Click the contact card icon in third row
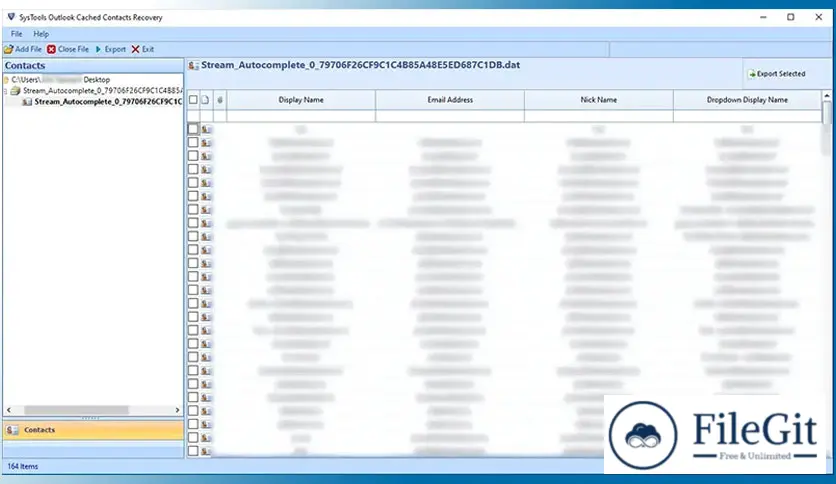The image size is (836, 484). pyautogui.click(x=206, y=156)
